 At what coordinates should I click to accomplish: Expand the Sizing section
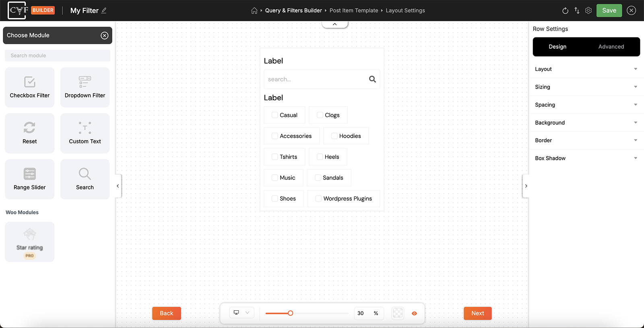click(x=586, y=87)
